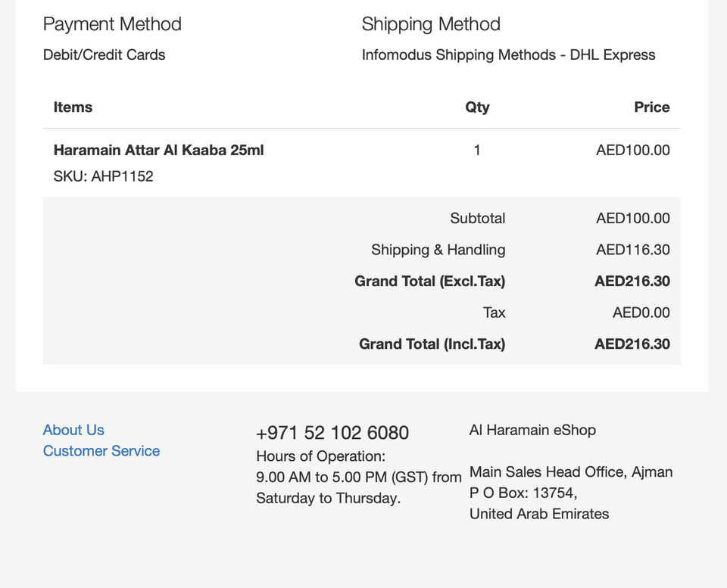The image size is (727, 588).
Task: Click the SKU AHP1152 text
Action: pyautogui.click(x=103, y=176)
